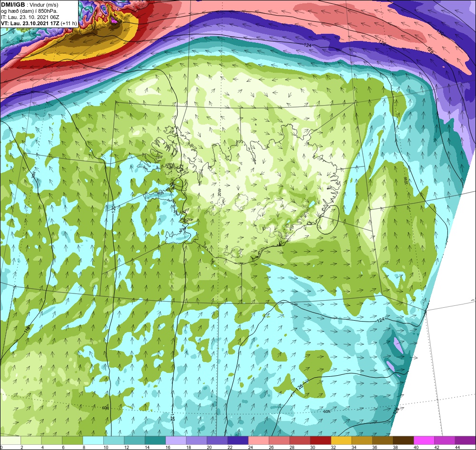Click the "20W" longitude label over Iceland
This screenshot has width=476, height=450.
[219, 193]
